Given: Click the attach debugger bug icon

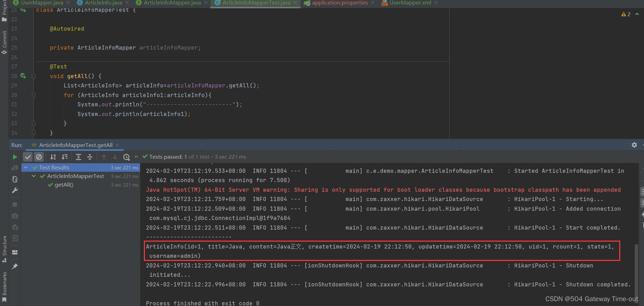Looking at the screenshot, I should [x=15, y=227].
